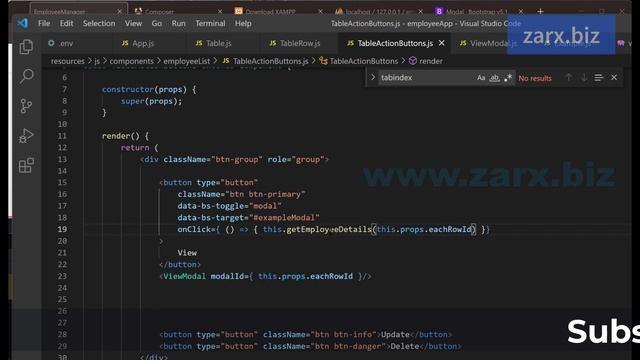Click the VS Code logo icon

tap(22, 23)
